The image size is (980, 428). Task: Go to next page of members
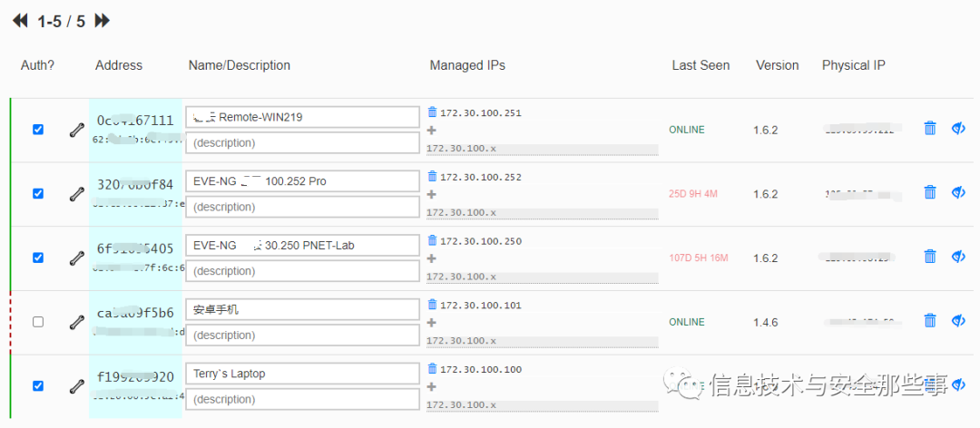pyautogui.click(x=103, y=21)
